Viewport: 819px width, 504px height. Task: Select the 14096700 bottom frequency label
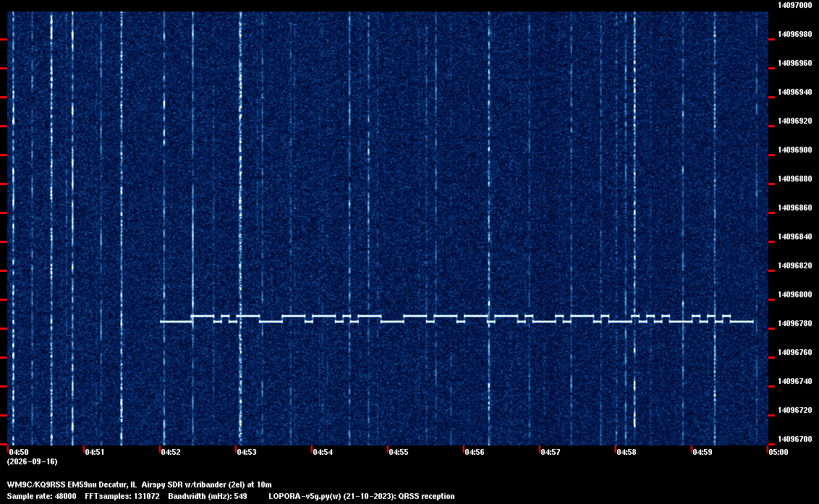click(795, 439)
